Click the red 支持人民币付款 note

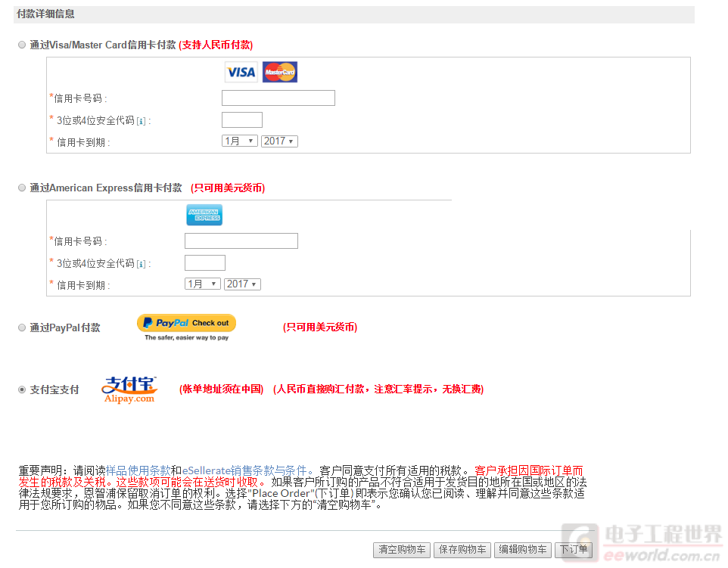pyautogui.click(x=216, y=45)
